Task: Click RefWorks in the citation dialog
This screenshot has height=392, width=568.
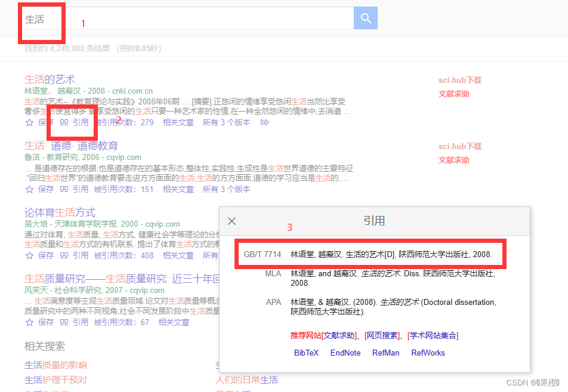Action: click(x=428, y=353)
